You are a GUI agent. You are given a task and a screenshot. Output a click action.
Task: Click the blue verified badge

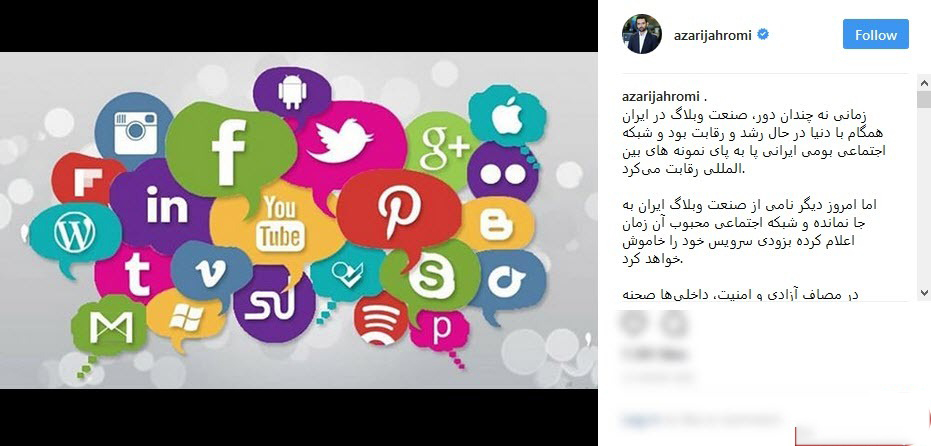pos(763,34)
